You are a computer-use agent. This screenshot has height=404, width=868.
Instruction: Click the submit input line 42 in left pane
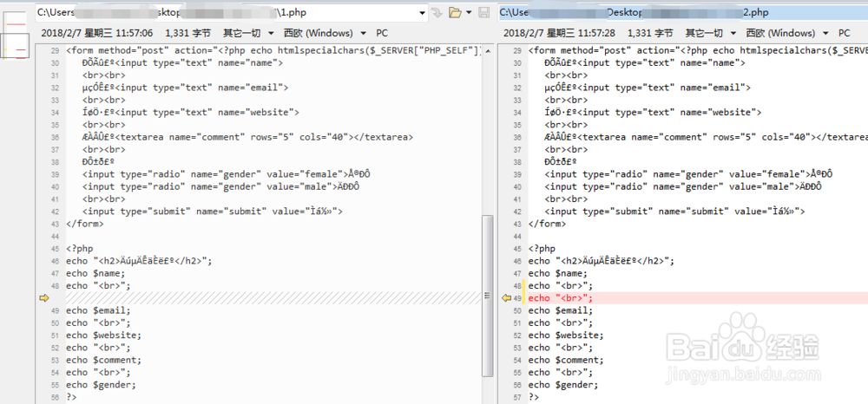[x=214, y=212]
